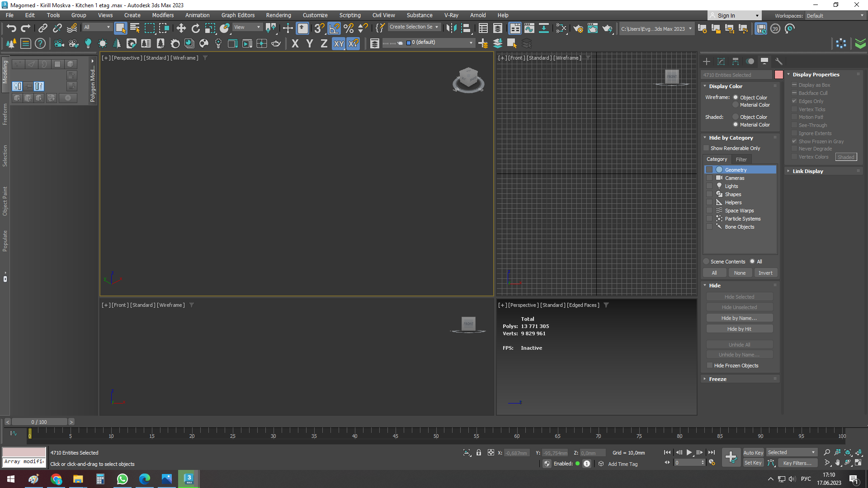Click the current frame number field
The width and height of the screenshot is (868, 488).
(x=687, y=463)
